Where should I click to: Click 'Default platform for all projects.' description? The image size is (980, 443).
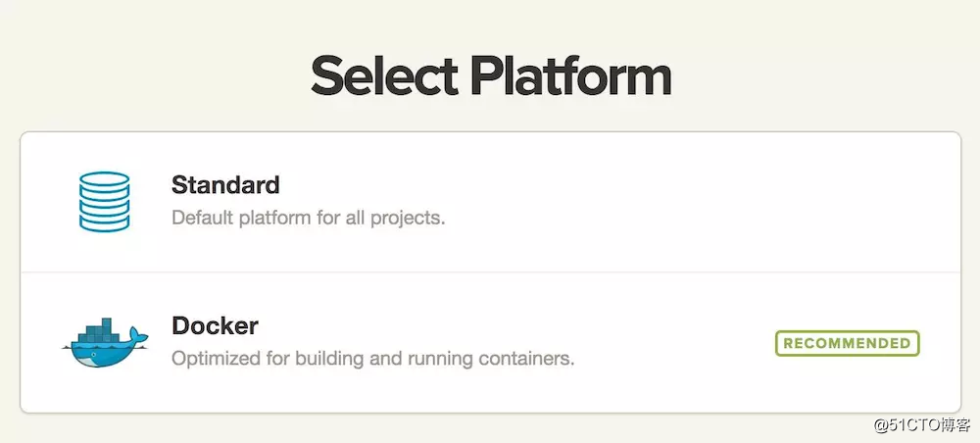pos(308,219)
